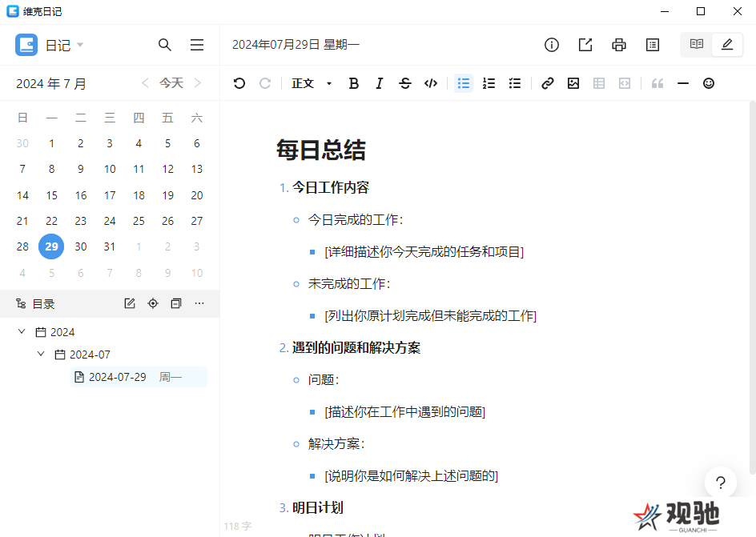
Task: Collapse the 2024-07 folder
Action: tap(41, 354)
